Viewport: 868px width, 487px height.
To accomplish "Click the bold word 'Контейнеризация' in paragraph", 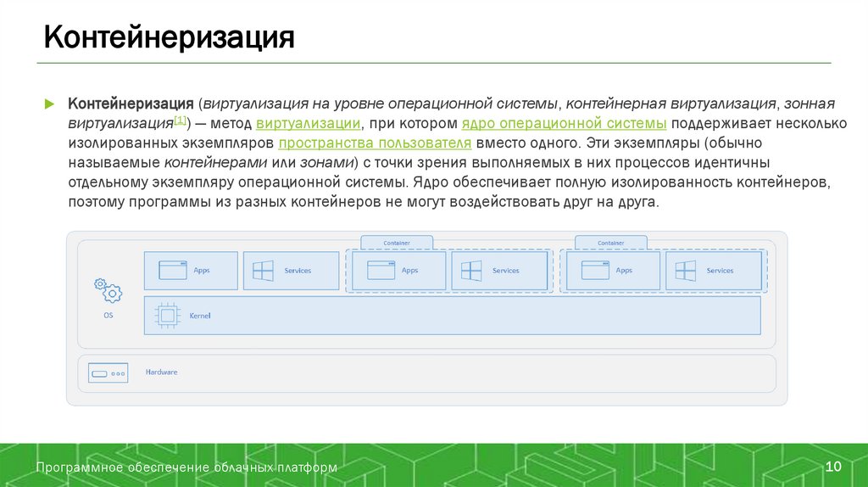I will (131, 104).
